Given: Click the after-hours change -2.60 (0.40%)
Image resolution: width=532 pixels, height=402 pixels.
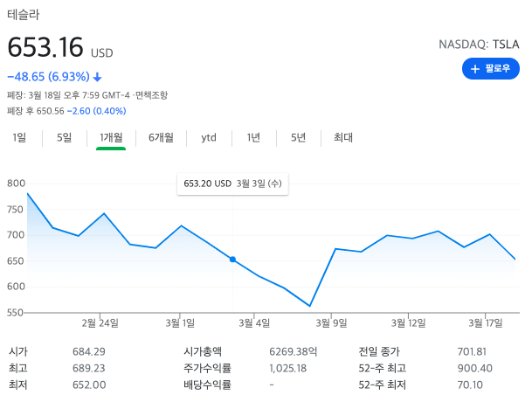Looking at the screenshot, I should pos(97,111).
